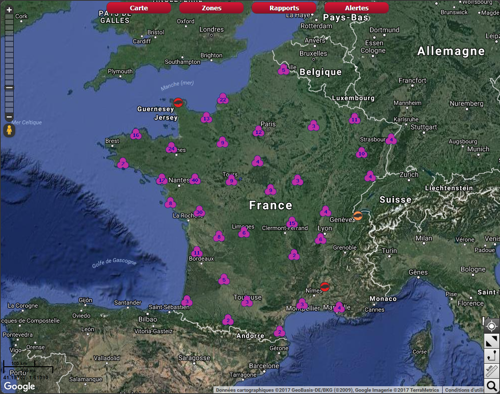
Task: Select the ruler distance measurement tool
Action: click(x=492, y=371)
